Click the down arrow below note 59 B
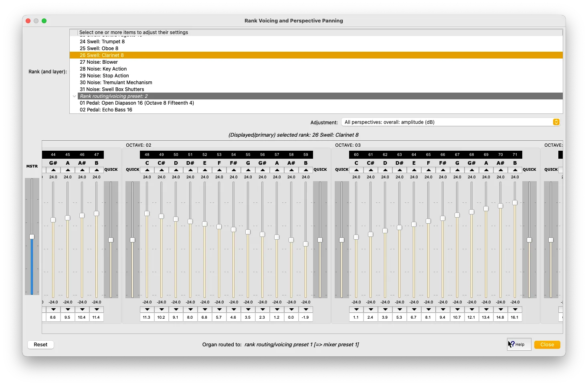This screenshot has height=386, width=588. pyautogui.click(x=306, y=309)
